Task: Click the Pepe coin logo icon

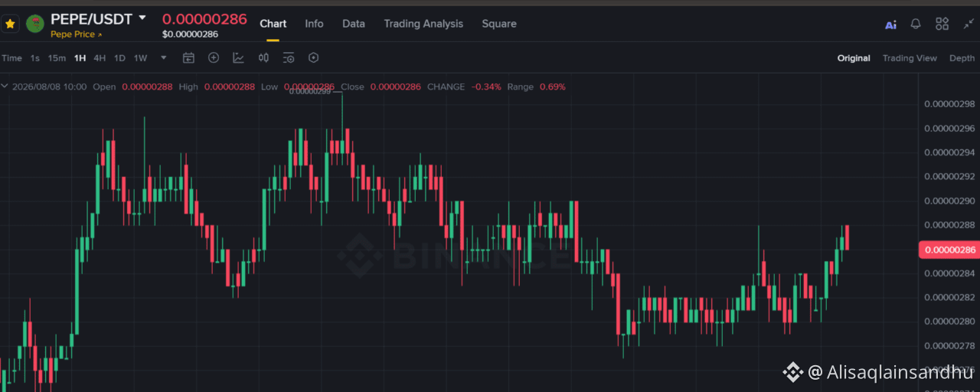Action: (x=34, y=24)
